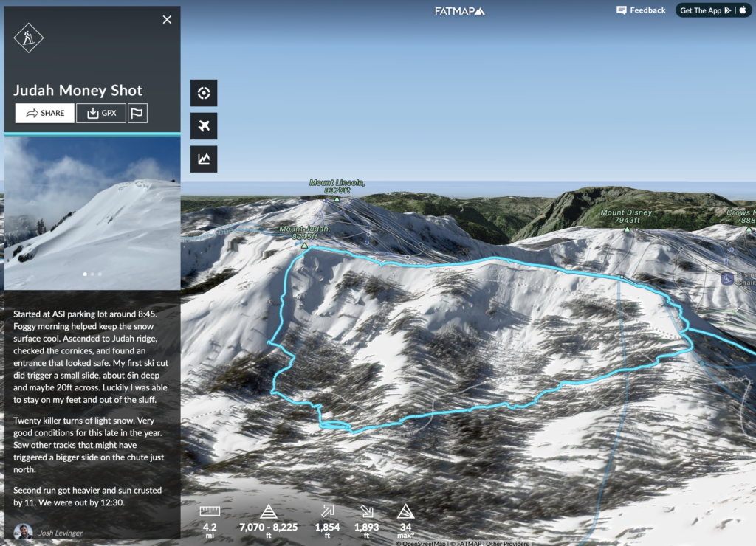Viewport: 756px width, 546px height.
Task: Open the snowy ridge route photo
Action: 92,213
